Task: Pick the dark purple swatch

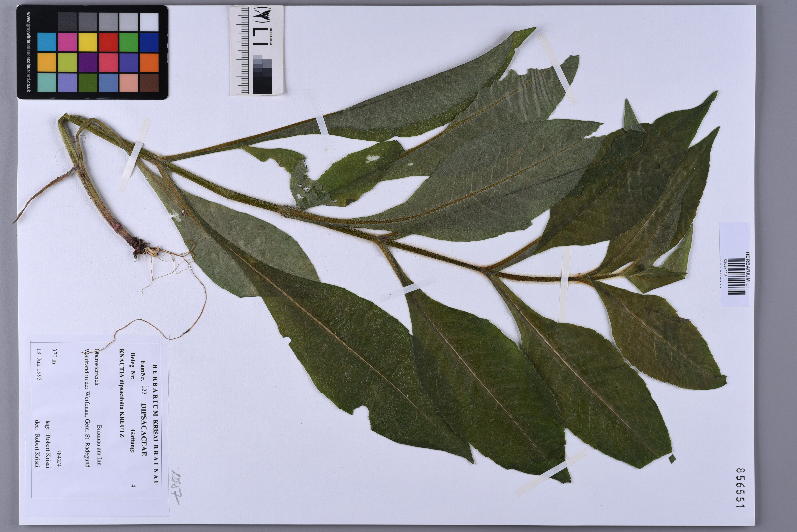Action: [88, 62]
